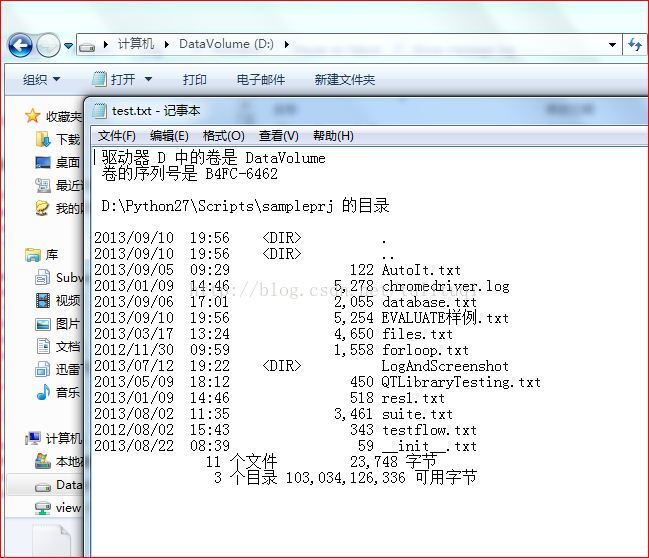Open recent pages dropdown beside navigation arrows
The height and width of the screenshot is (558, 649).
click(68, 45)
